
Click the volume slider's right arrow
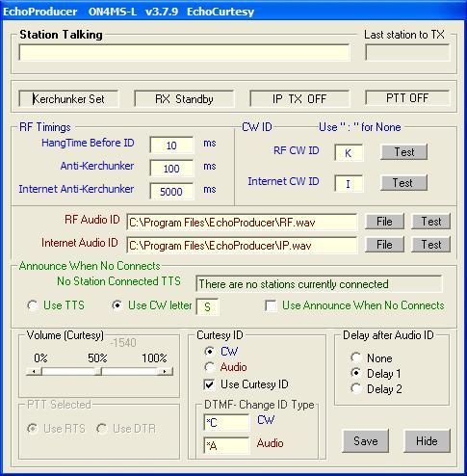click(165, 372)
